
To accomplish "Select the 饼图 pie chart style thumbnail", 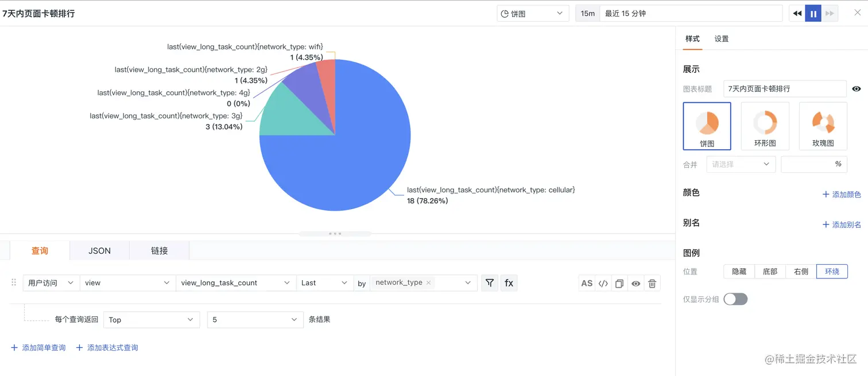I will [707, 126].
